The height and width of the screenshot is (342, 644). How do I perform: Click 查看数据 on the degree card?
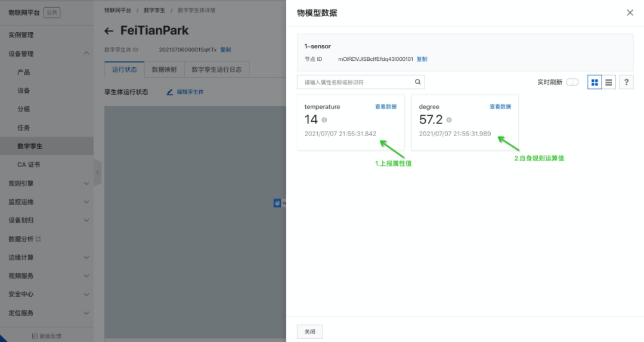point(500,106)
